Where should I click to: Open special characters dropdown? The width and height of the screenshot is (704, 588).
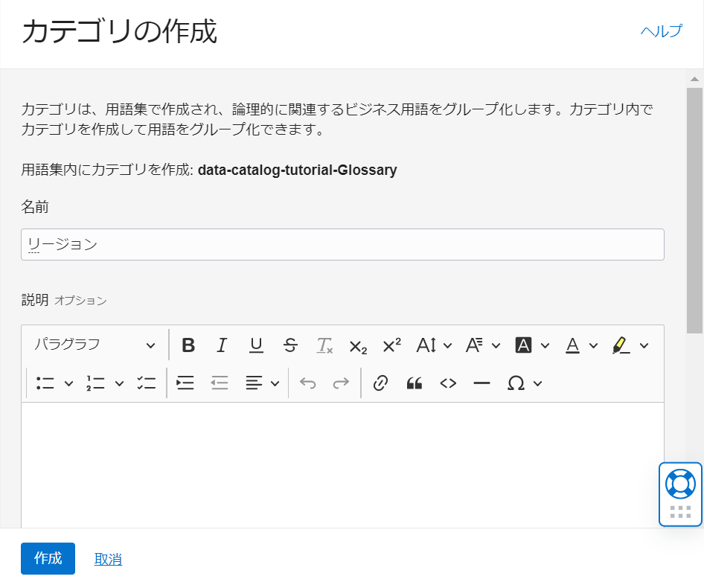click(525, 383)
